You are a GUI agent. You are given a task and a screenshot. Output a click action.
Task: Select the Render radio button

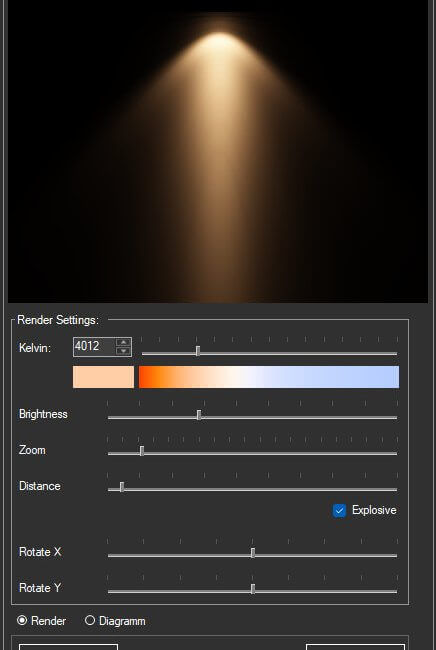coord(22,621)
